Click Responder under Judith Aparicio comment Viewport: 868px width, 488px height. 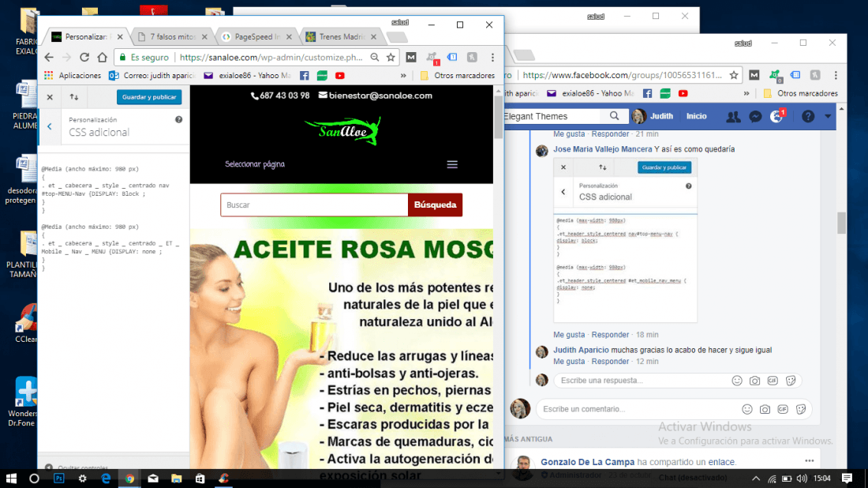coord(610,361)
